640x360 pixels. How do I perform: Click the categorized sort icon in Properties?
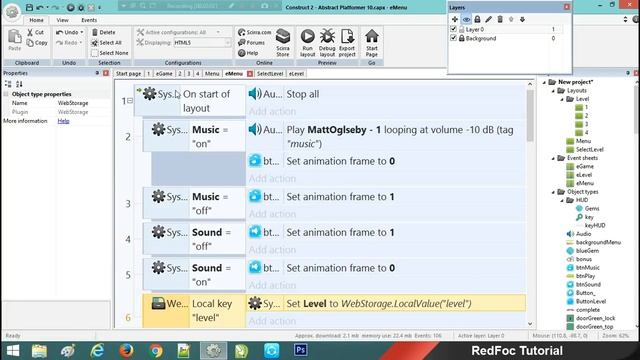pos(8,84)
